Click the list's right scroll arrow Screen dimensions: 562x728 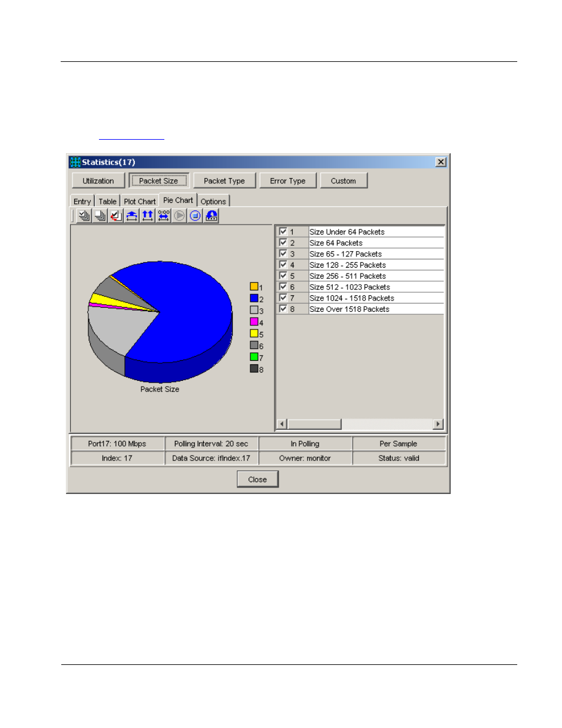(x=438, y=424)
